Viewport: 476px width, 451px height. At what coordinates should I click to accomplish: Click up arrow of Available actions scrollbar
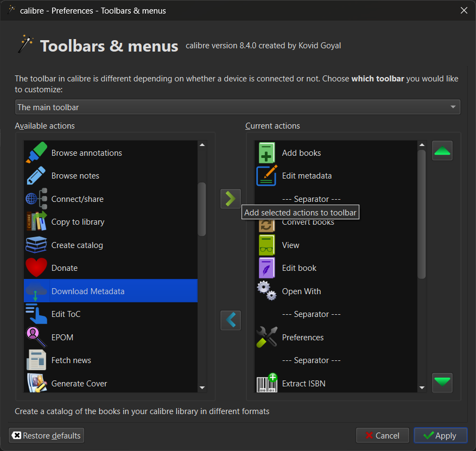[x=202, y=145]
